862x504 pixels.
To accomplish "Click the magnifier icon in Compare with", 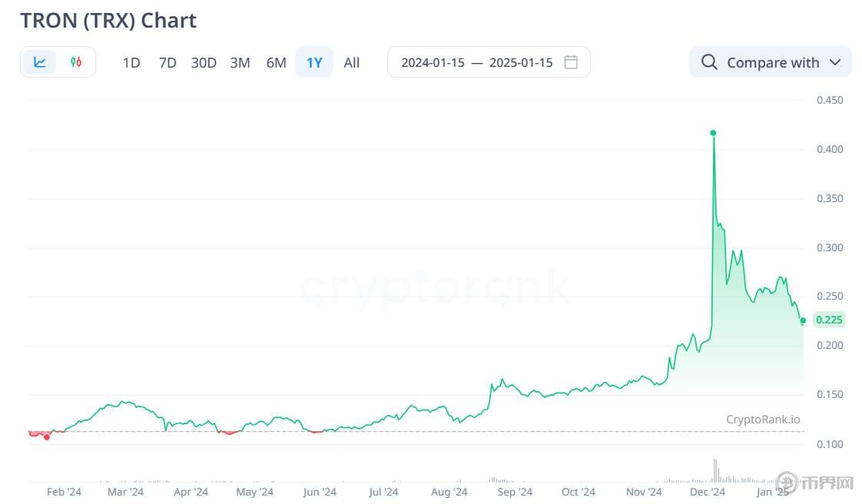I will click(x=710, y=62).
